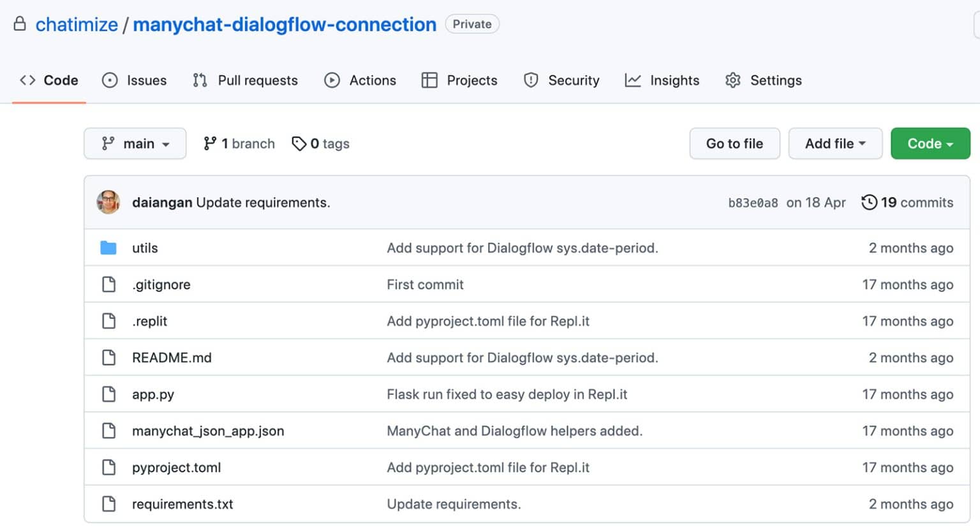
Task: Open the manychat_json_app.json file
Action: point(208,431)
